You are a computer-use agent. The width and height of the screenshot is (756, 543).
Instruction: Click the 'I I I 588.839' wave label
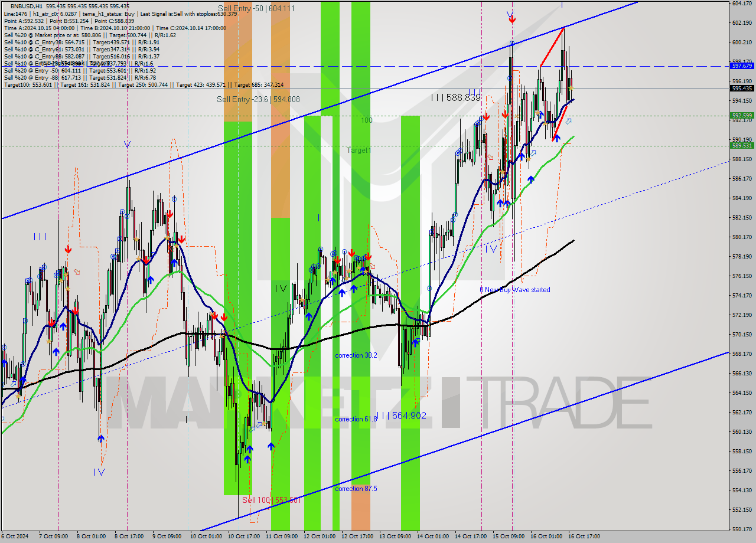455,97
